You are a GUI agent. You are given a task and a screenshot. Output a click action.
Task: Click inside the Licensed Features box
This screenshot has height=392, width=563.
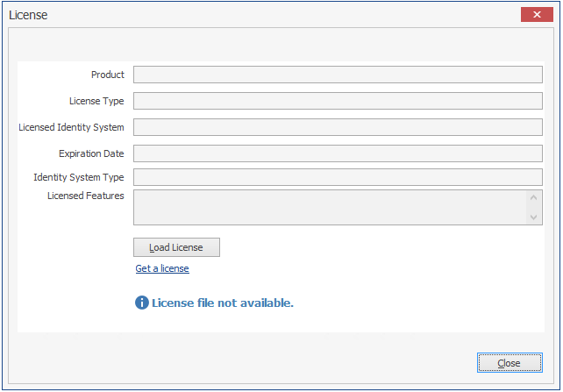tap(329, 208)
